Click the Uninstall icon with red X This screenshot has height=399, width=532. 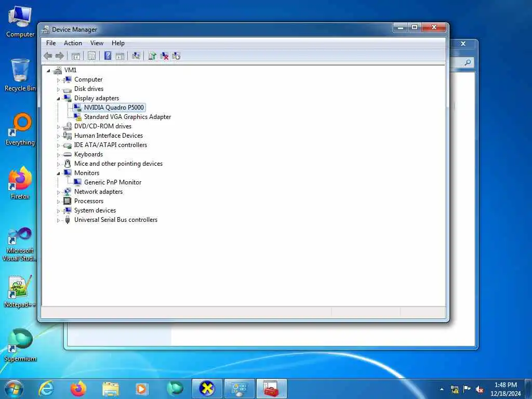(164, 56)
